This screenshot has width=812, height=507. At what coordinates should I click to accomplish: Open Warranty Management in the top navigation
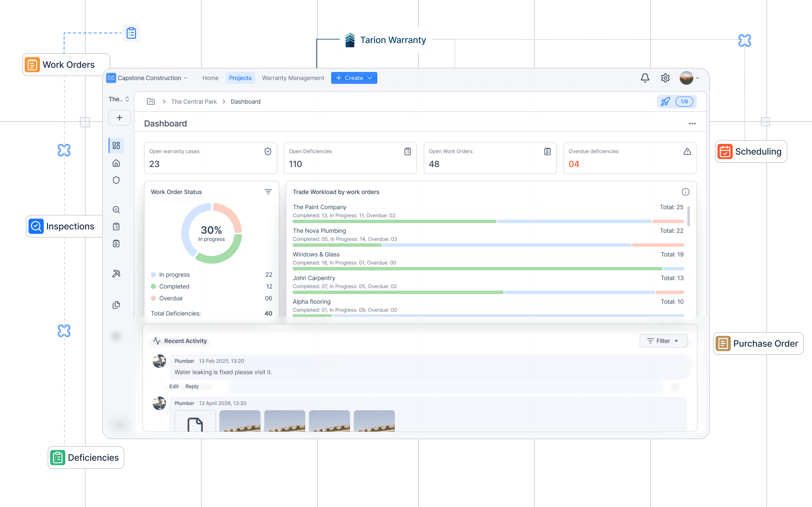pos(293,78)
